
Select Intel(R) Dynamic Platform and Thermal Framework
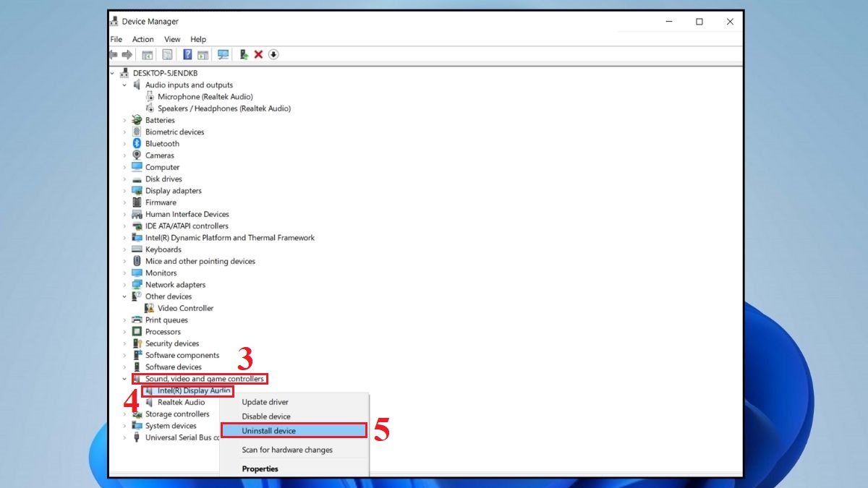230,238
